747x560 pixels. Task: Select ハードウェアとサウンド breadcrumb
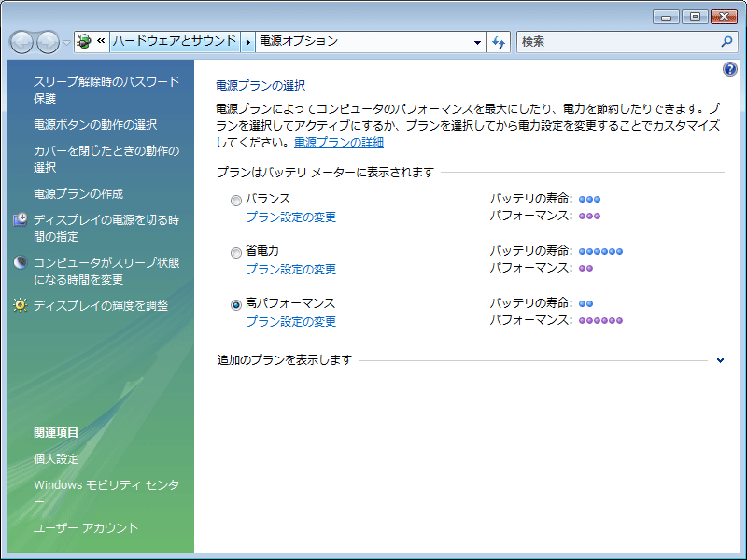[175, 41]
